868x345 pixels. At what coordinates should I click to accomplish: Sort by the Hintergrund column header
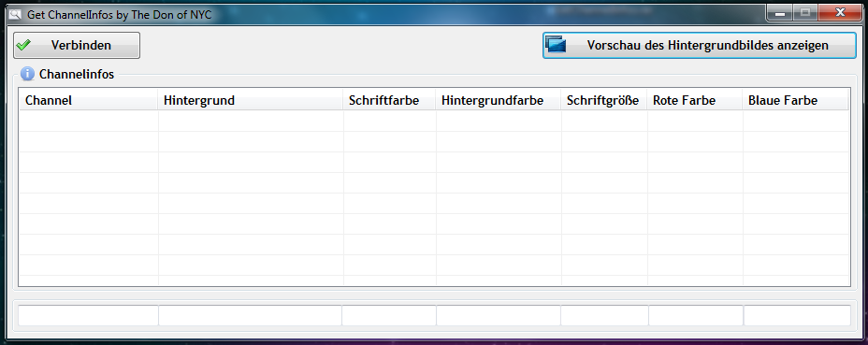click(251, 101)
